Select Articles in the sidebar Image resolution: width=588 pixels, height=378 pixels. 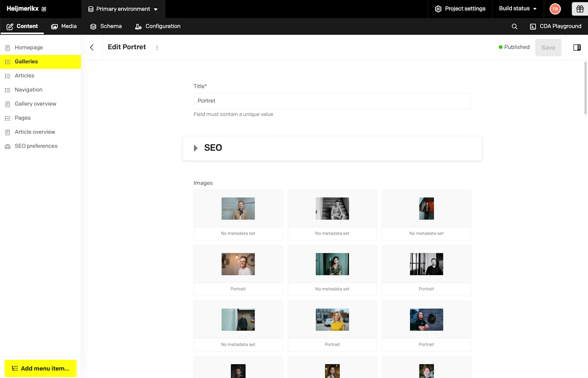click(x=24, y=76)
